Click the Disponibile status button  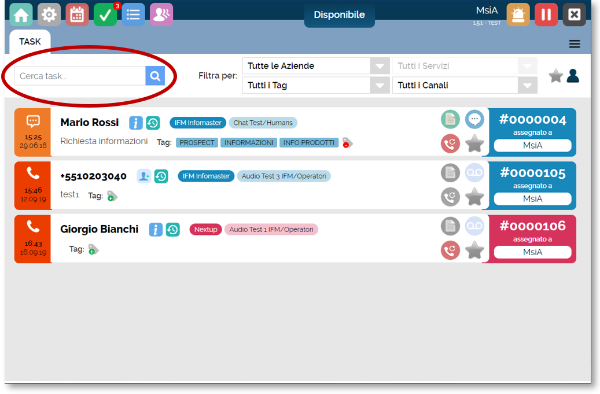(339, 15)
